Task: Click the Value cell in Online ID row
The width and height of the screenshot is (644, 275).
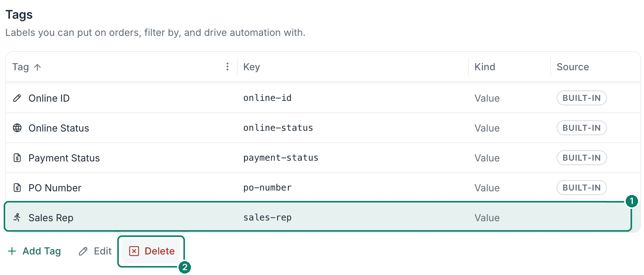Action: point(487,98)
